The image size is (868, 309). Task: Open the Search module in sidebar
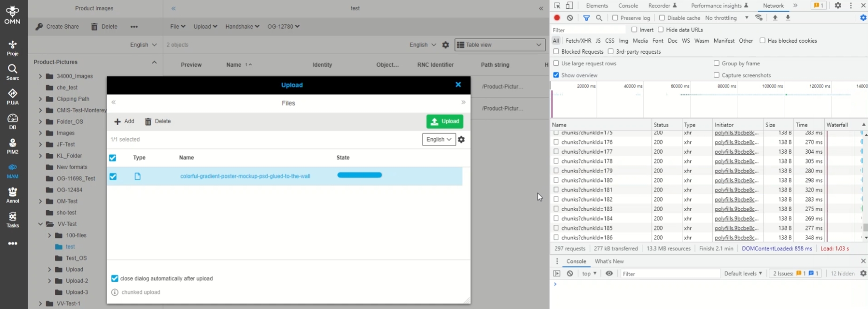[13, 72]
